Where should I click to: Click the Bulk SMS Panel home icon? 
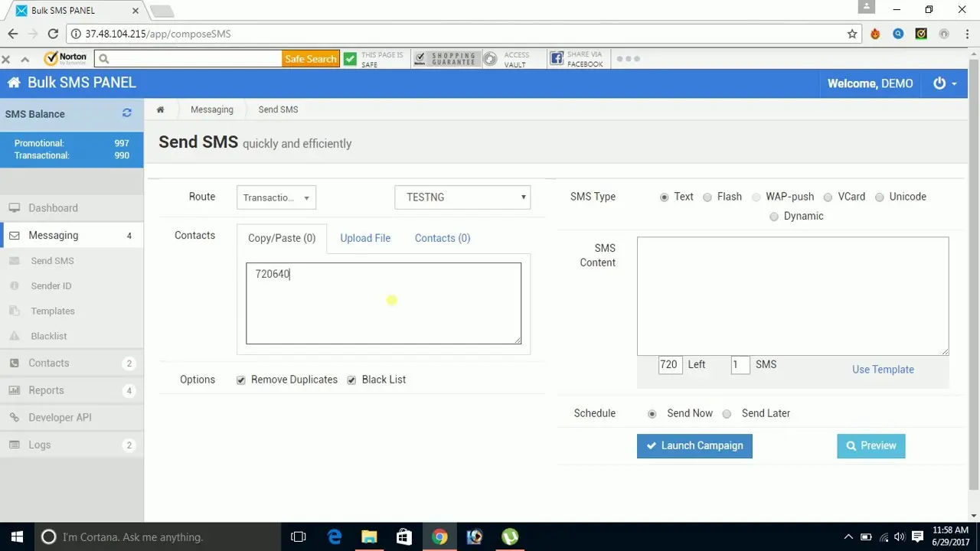[14, 83]
